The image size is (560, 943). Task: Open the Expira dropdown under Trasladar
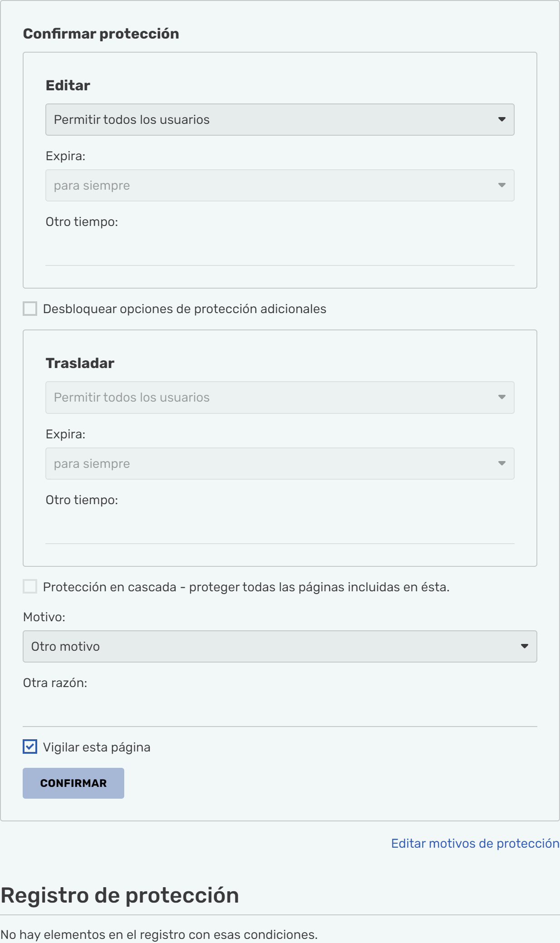pos(280,464)
